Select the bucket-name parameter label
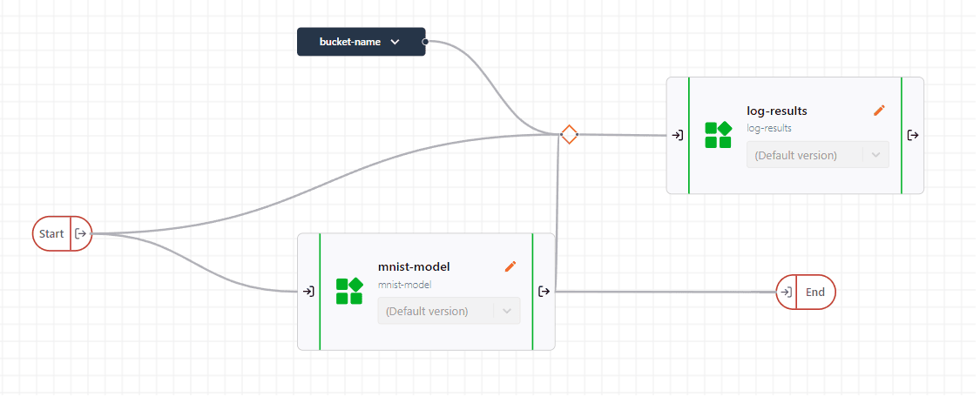The image size is (980, 397). coord(349,42)
